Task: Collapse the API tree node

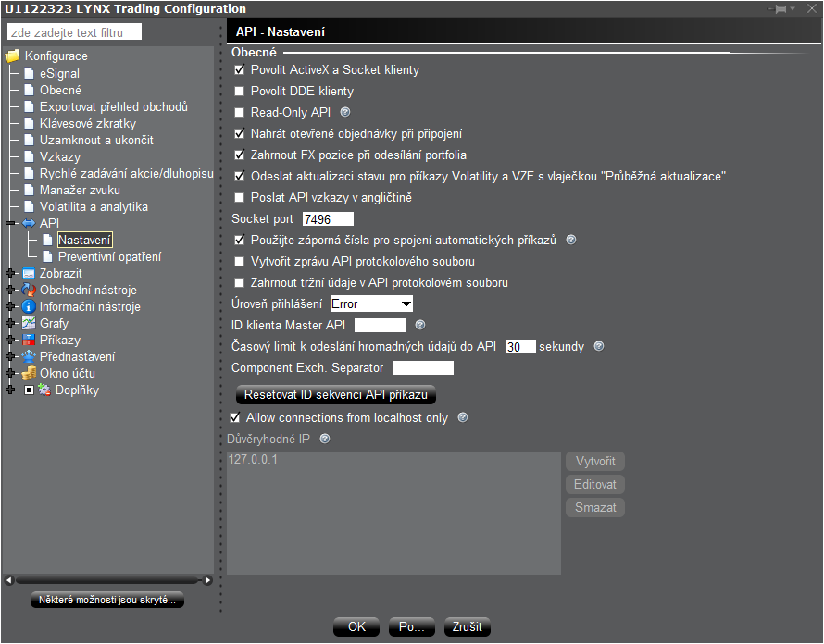Action: point(10,223)
